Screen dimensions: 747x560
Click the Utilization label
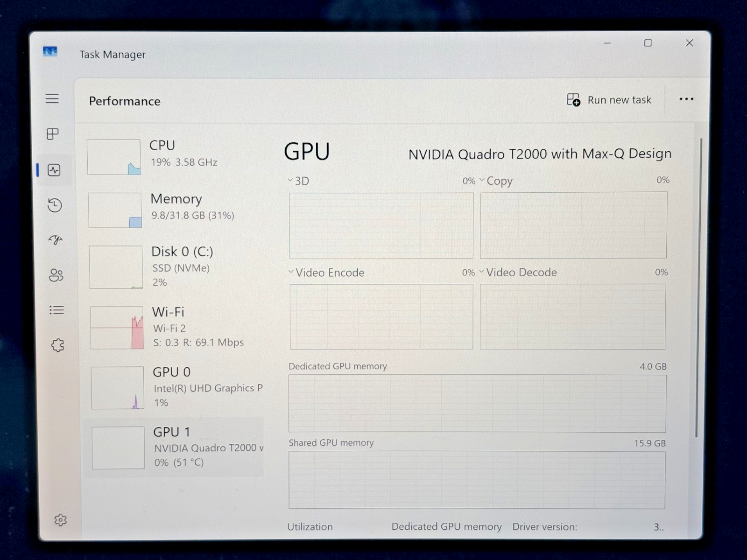point(310,527)
